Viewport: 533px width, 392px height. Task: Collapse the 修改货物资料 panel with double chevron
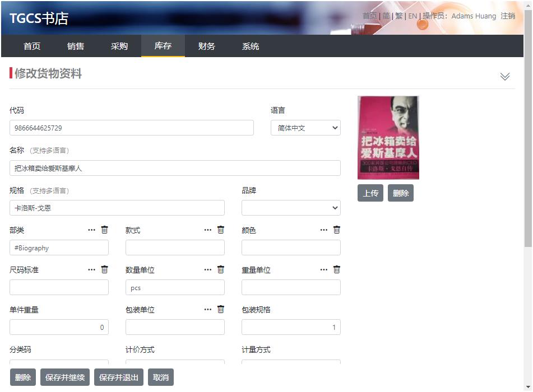click(505, 77)
